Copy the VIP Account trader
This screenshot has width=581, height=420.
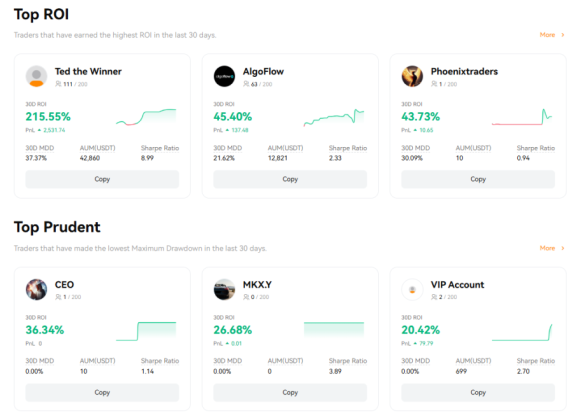(x=478, y=392)
